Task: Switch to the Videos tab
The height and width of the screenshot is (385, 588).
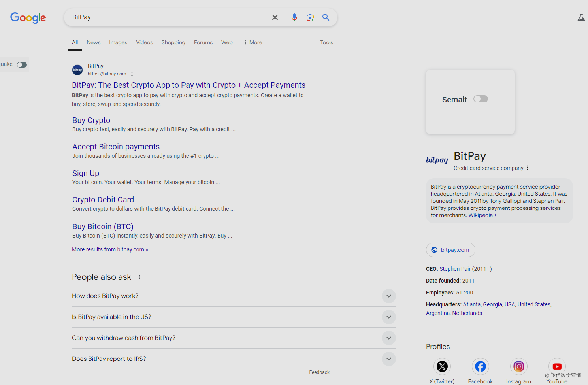Action: pyautogui.click(x=145, y=42)
